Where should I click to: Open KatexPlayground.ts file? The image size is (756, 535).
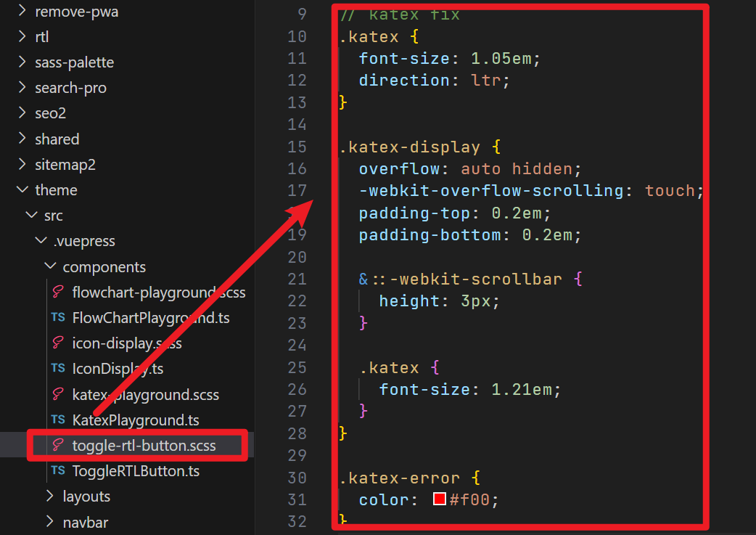coord(136,420)
